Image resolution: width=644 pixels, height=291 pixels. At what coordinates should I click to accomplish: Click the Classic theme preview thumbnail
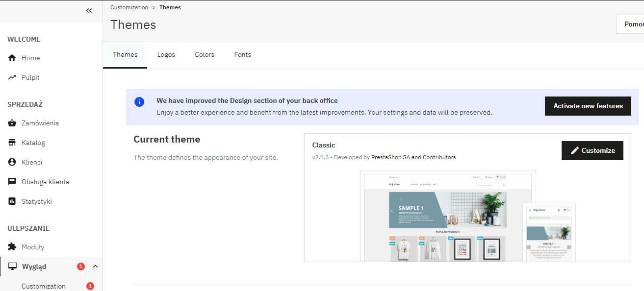point(467,216)
